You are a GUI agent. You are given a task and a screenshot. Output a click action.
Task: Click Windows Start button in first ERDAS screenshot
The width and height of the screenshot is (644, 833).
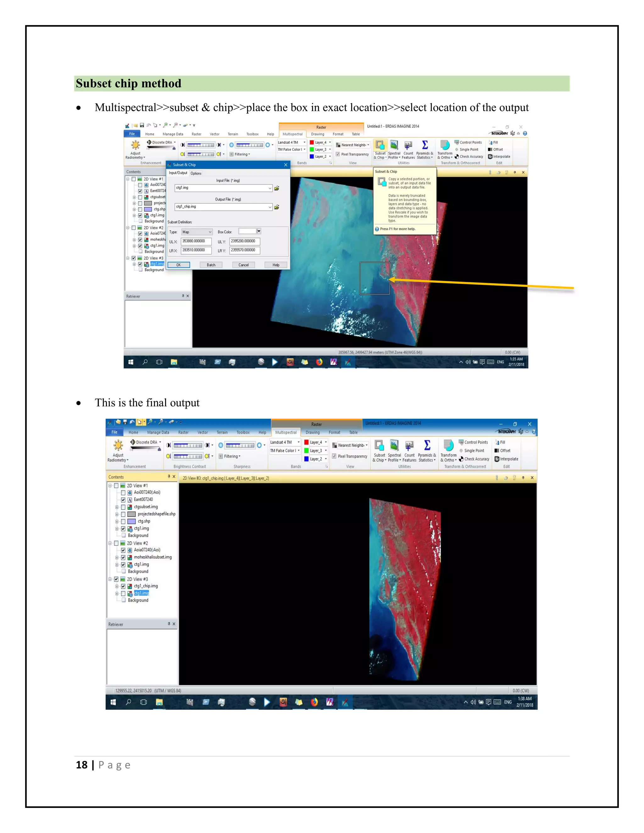point(130,362)
